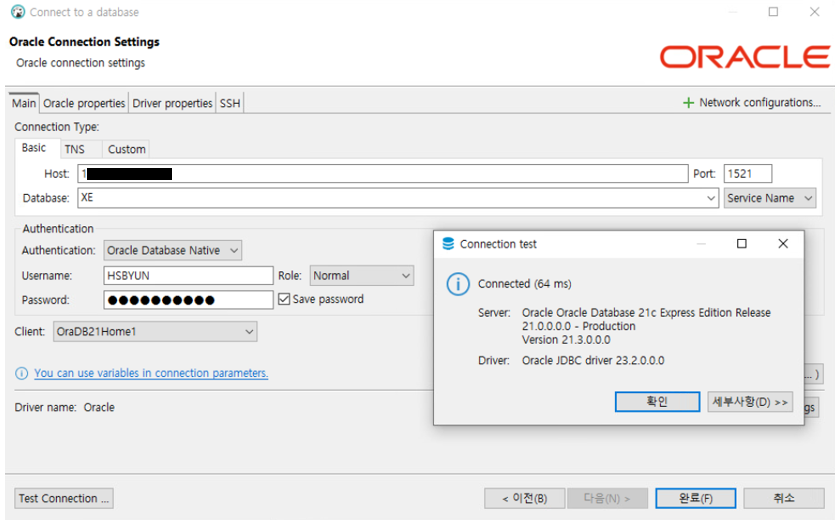The image size is (837, 520).
Task: Switch to the Driver properties tab
Action: [172, 103]
